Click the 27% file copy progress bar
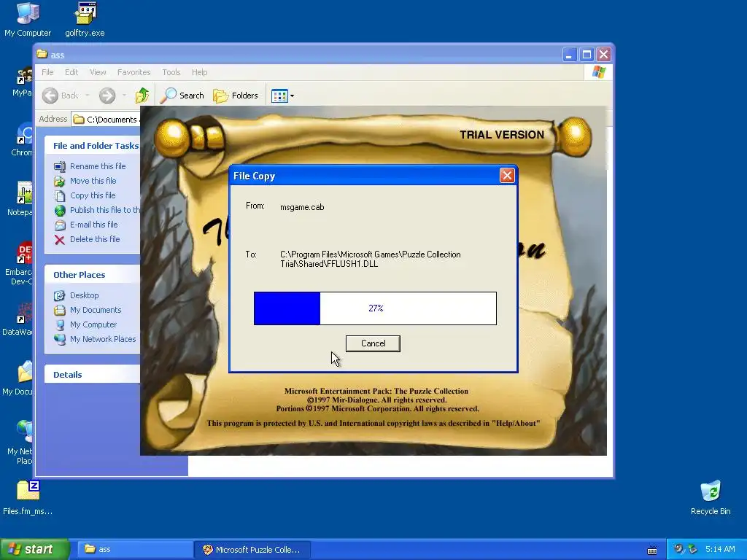 click(x=375, y=308)
